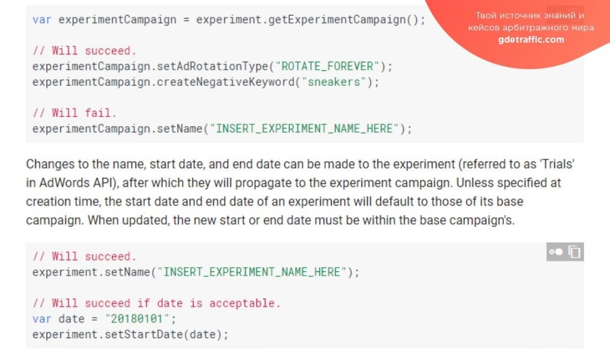Click the line with experiment.getExperimentCampaign()

[x=229, y=19]
